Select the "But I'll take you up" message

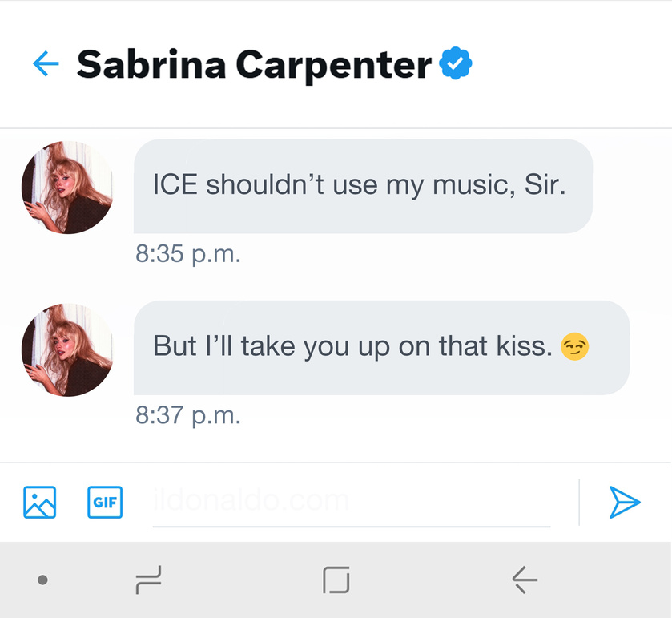click(380, 347)
